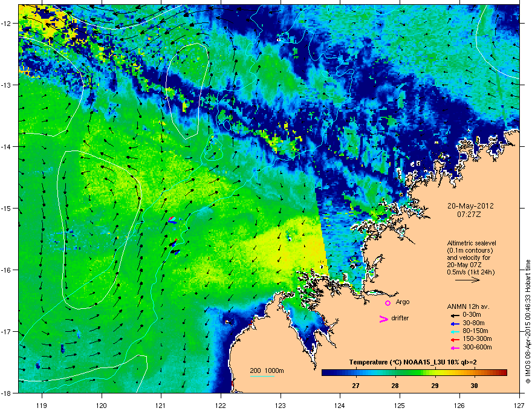532x411 pixels.
Task: Click the magenta Argo circle marker in the legend
Action: [x=388, y=303]
